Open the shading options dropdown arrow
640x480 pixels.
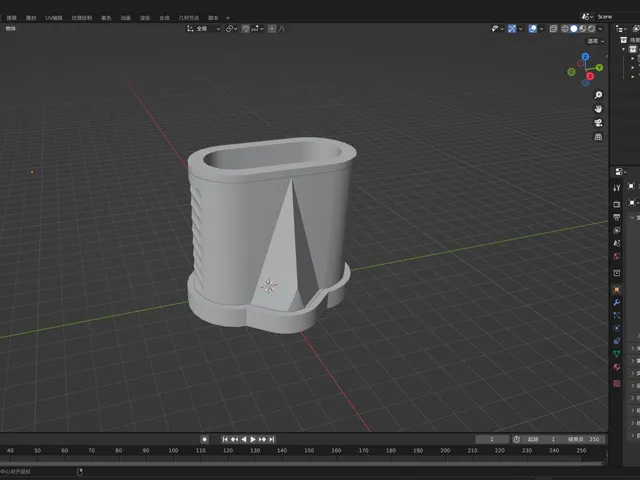point(600,29)
